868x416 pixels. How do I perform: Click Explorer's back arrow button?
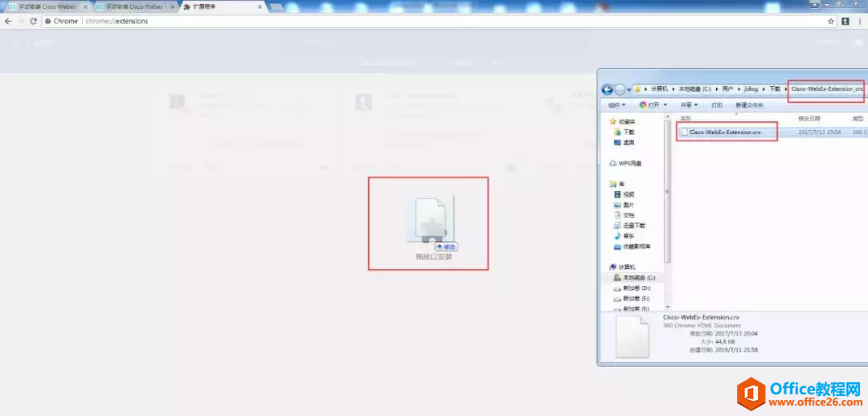(x=607, y=89)
